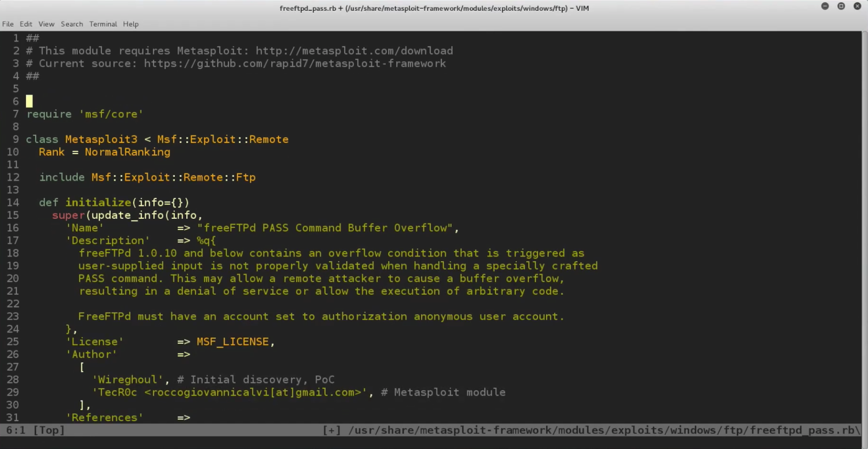The width and height of the screenshot is (868, 449).
Task: Click 'authorization anonymous' text on line 23
Action: point(397,317)
